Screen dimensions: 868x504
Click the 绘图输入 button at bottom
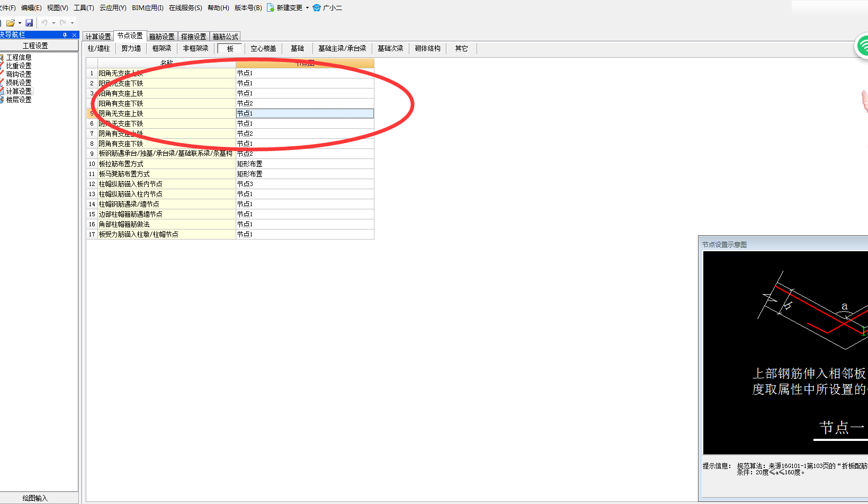(x=35, y=498)
